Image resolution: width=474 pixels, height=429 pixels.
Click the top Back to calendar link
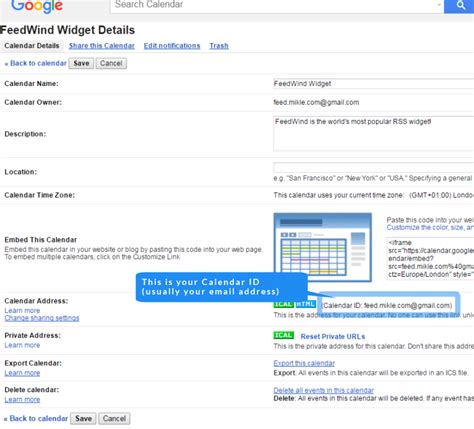click(35, 63)
